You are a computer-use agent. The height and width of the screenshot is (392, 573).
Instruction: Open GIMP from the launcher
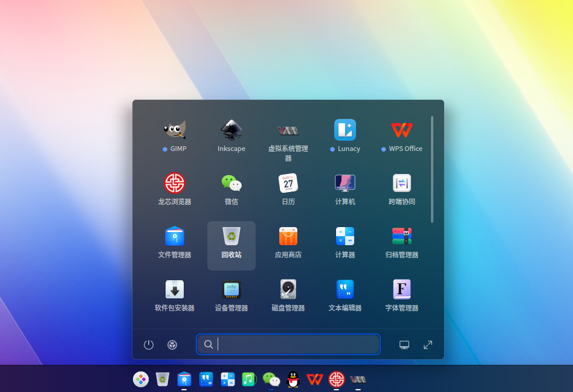coord(175,135)
